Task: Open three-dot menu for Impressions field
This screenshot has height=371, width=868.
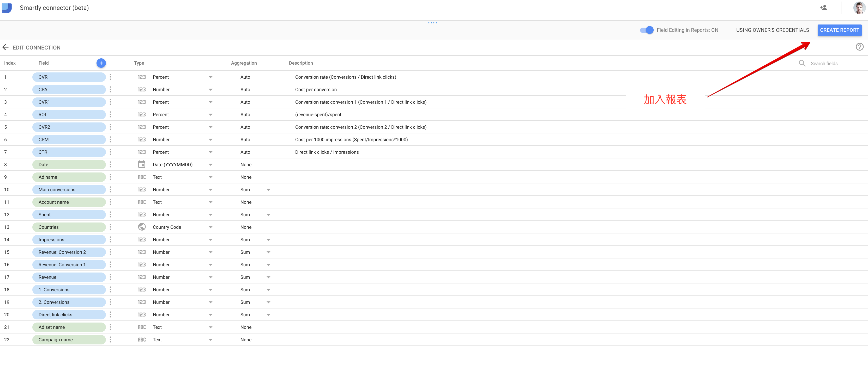Action: coord(111,240)
